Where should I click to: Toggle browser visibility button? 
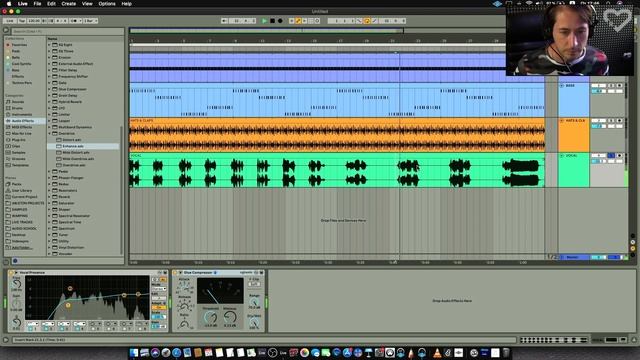(x=6, y=31)
